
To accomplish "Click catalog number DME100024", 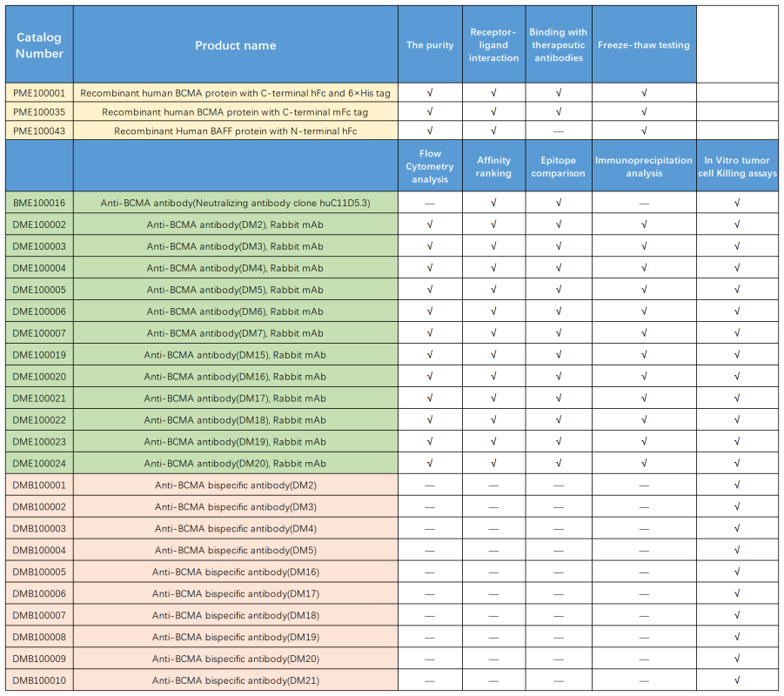I will click(39, 464).
